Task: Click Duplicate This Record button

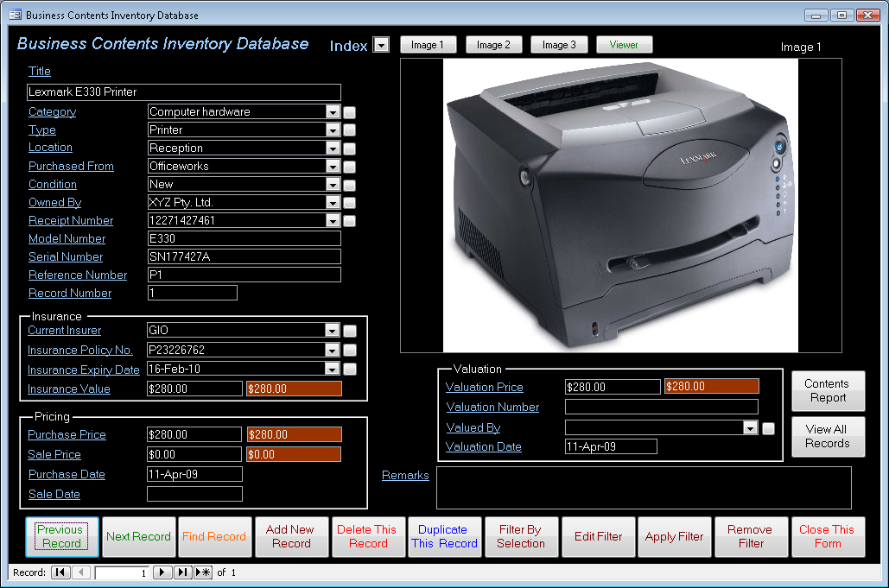Action: tap(444, 536)
